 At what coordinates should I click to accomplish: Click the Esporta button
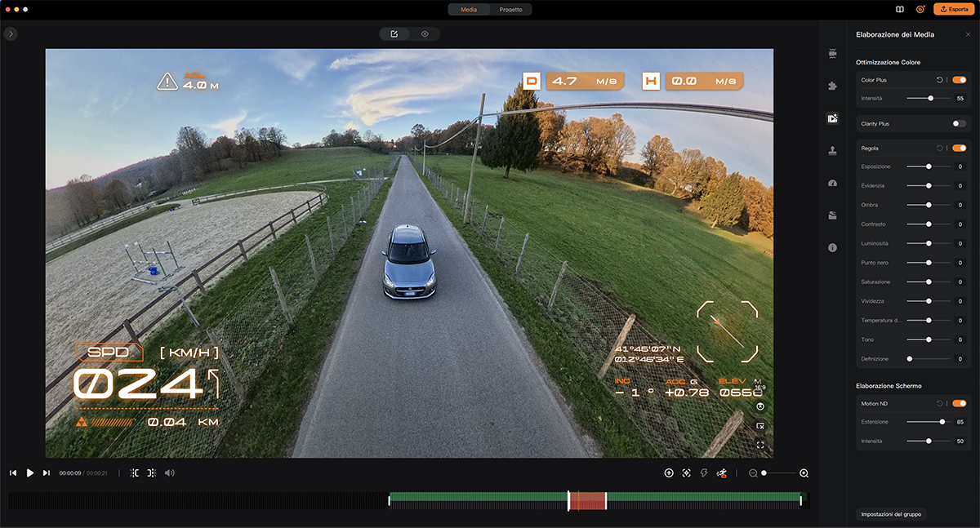tap(953, 9)
